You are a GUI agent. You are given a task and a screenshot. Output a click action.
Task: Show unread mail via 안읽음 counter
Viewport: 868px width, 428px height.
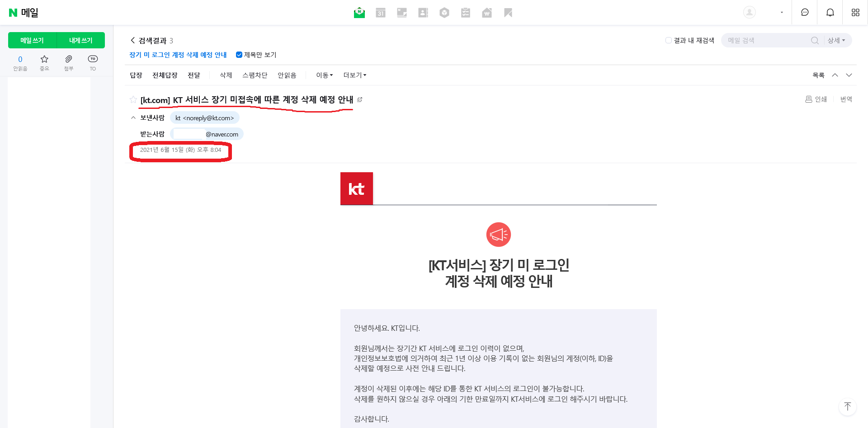coord(20,63)
